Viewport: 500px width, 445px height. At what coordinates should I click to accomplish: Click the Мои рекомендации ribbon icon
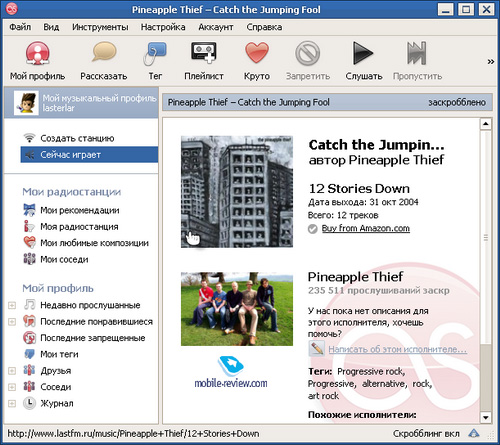[x=29, y=210]
